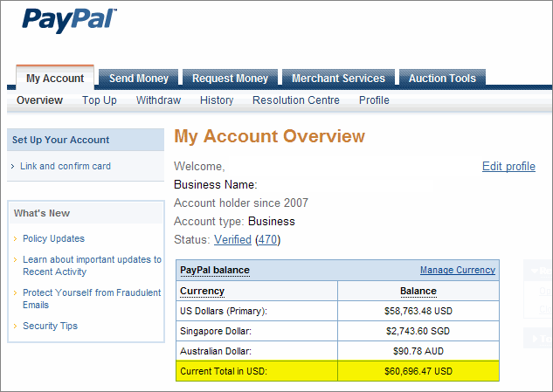The width and height of the screenshot is (553, 392).
Task: Open Protect Yourself from Fraudulent Emails
Action: 92,299
